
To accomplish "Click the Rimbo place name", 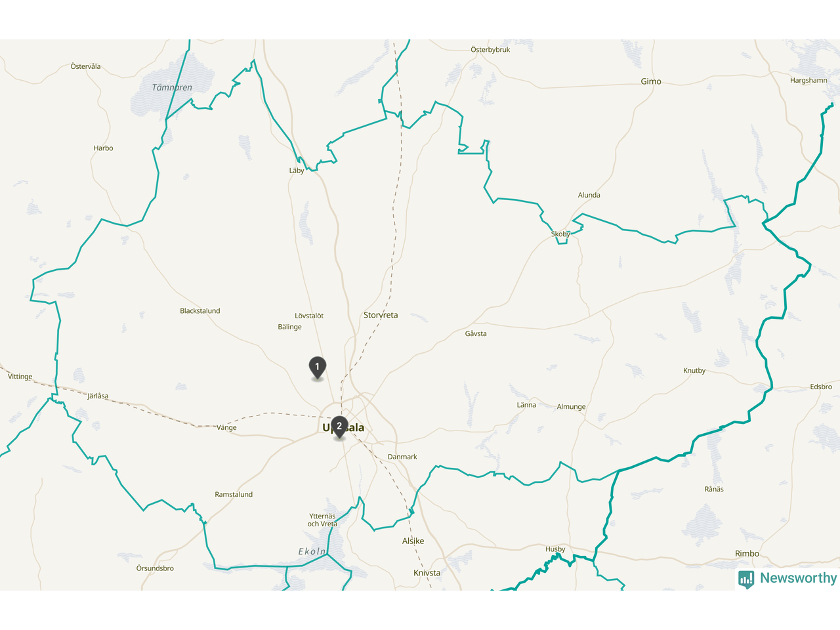I will [x=747, y=554].
